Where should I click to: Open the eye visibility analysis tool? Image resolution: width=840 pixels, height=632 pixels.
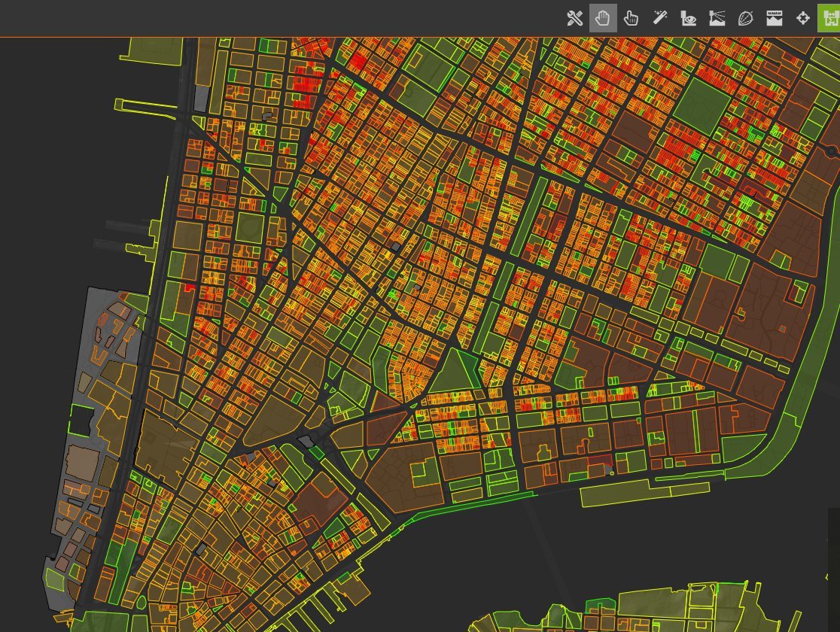688,18
